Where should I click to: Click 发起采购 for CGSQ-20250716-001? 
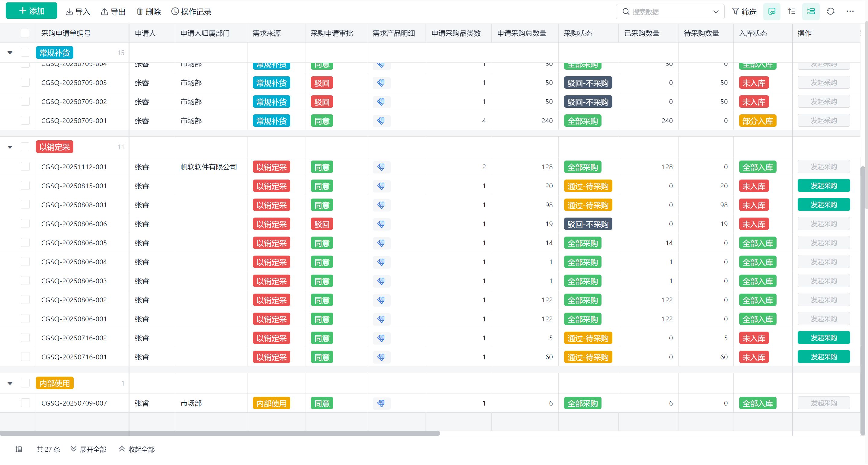823,357
